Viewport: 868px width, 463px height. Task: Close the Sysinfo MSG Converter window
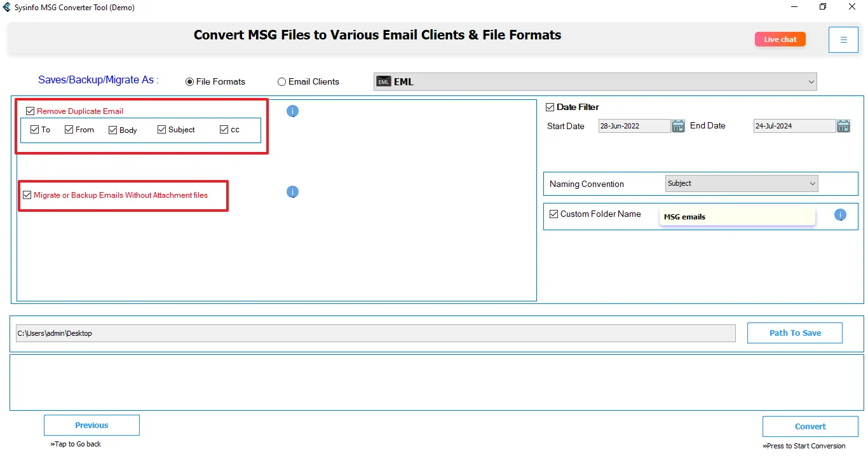coord(852,7)
